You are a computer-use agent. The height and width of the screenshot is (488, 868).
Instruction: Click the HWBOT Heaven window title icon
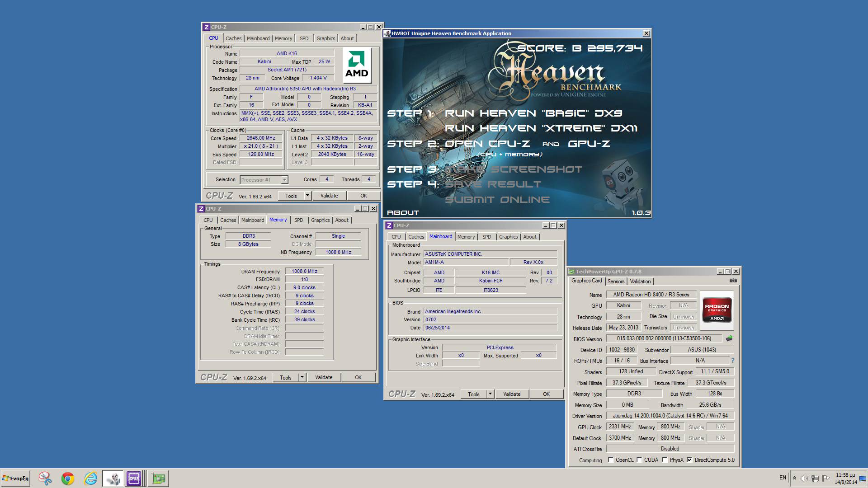point(387,33)
